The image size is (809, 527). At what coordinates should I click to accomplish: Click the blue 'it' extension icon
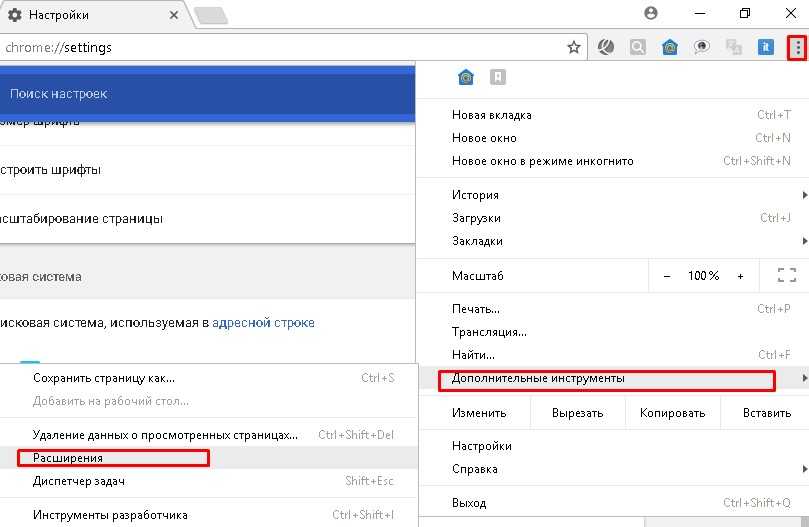(765, 47)
